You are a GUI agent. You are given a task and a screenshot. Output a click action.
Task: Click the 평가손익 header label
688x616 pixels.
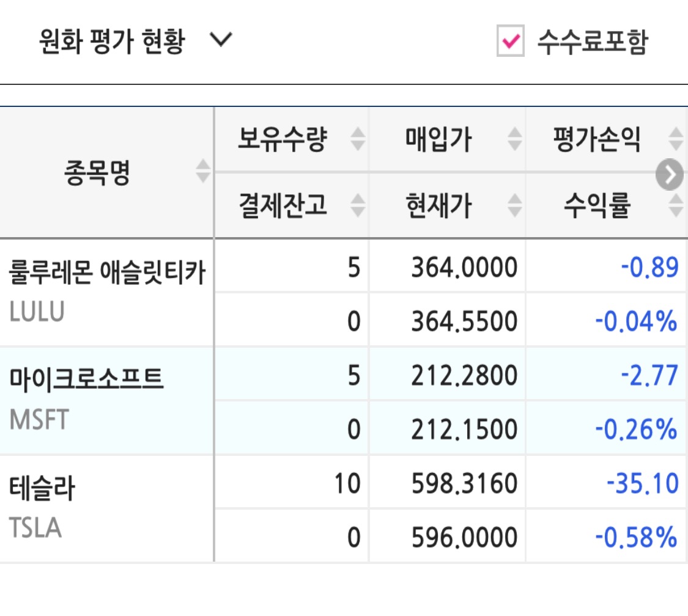tap(597, 139)
